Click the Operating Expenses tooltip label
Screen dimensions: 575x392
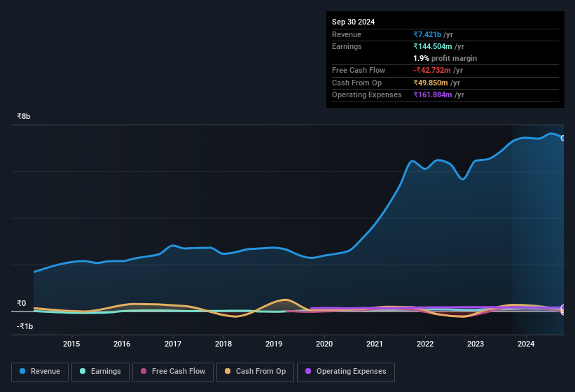coord(367,95)
